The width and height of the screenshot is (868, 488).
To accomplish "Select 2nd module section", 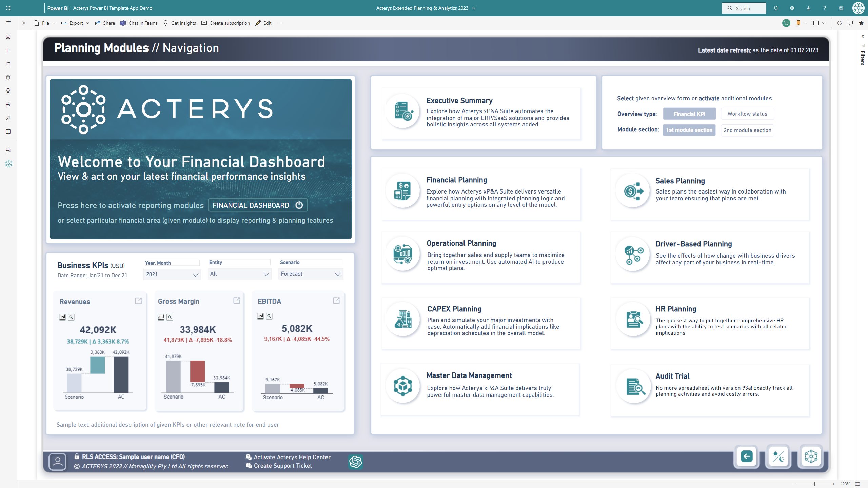I will [747, 130].
